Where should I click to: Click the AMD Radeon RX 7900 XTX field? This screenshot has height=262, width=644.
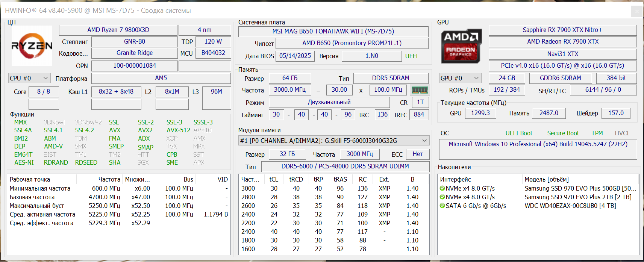pyautogui.click(x=562, y=42)
